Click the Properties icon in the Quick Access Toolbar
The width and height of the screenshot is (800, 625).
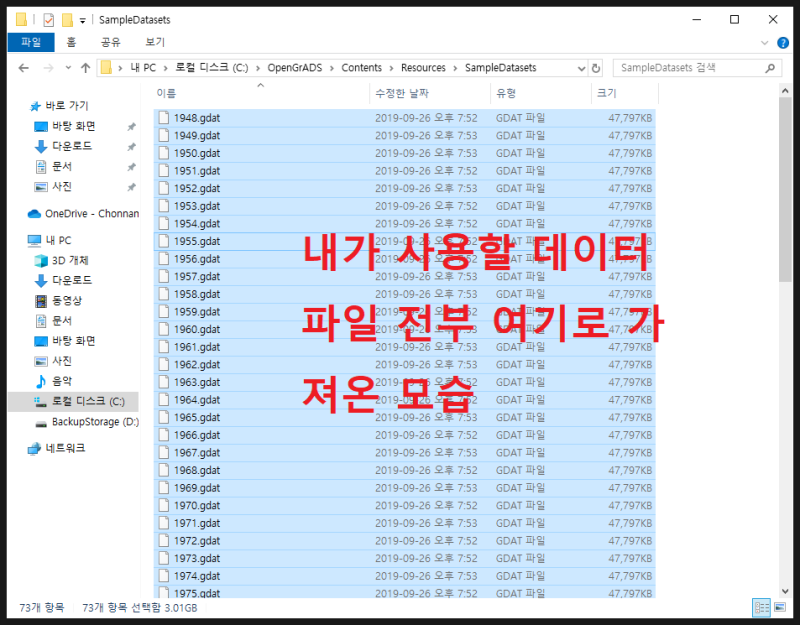(x=48, y=18)
